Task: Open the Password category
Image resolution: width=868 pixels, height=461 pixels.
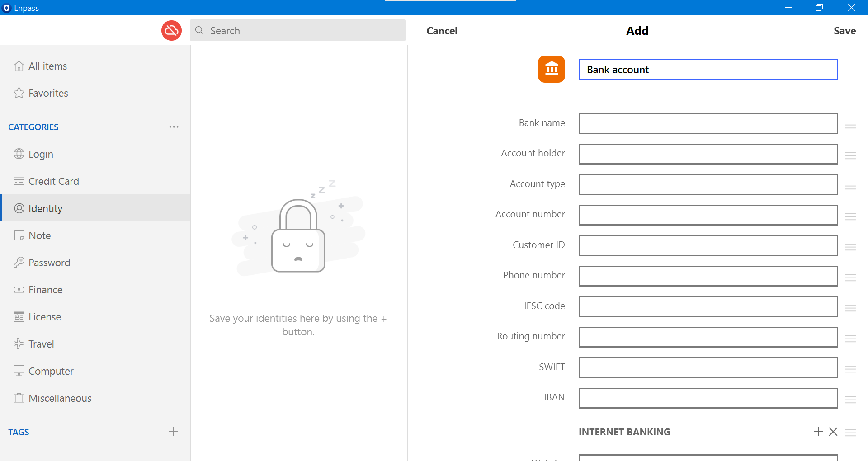Action: click(x=49, y=262)
